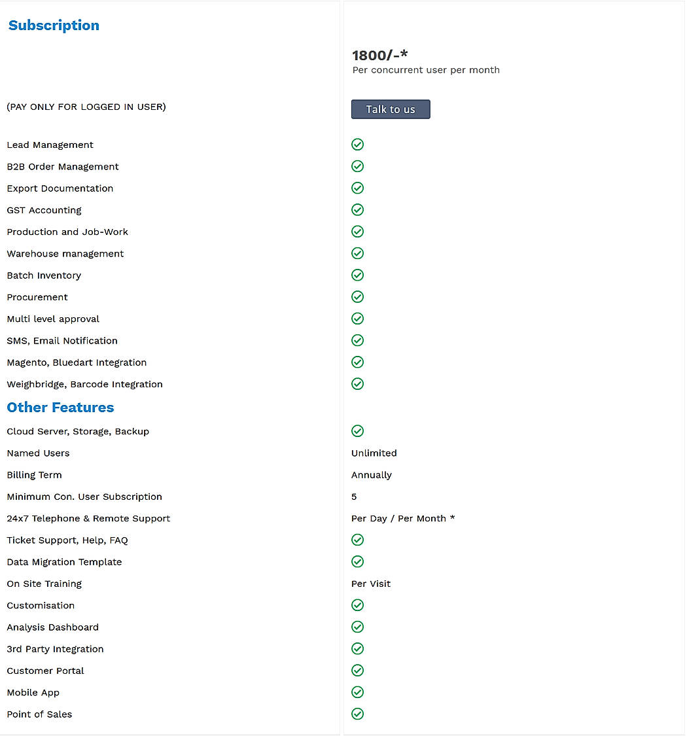Click the GST Accounting check icon
The image size is (700, 736).
pyautogui.click(x=357, y=209)
